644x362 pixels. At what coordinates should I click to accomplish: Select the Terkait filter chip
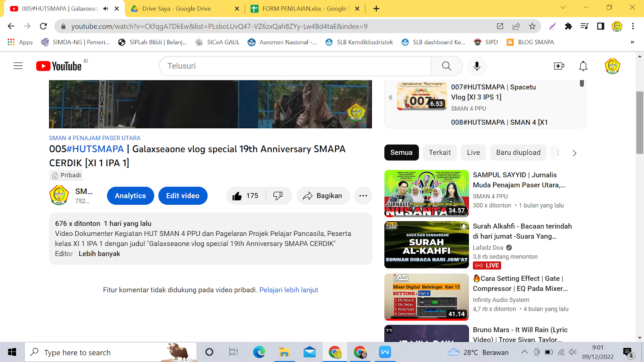point(440,152)
